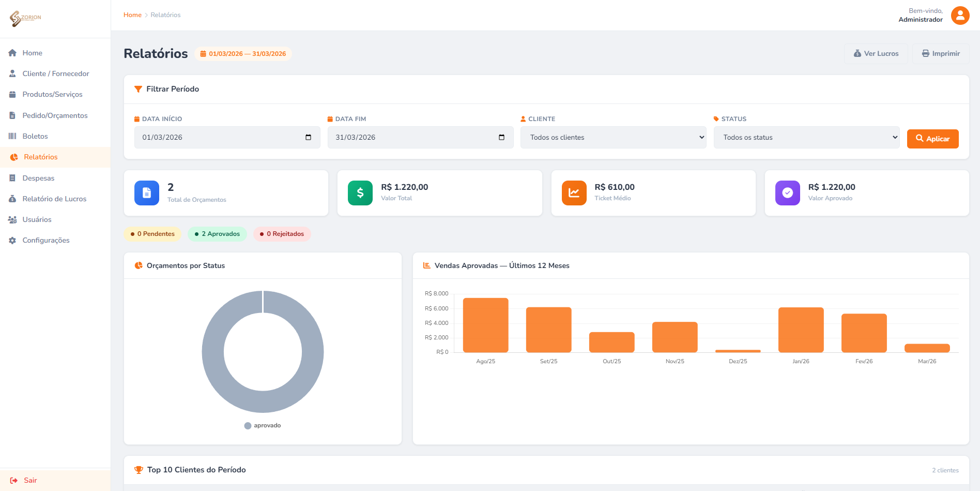This screenshot has width=980, height=491.
Task: Open calendar picker in Data Início field
Action: click(x=308, y=138)
